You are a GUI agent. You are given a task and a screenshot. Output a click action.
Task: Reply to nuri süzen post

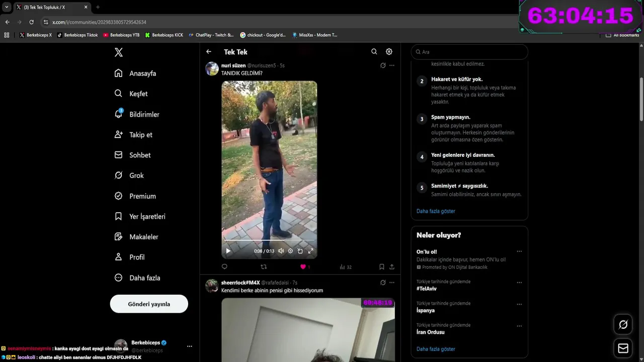[224, 267]
